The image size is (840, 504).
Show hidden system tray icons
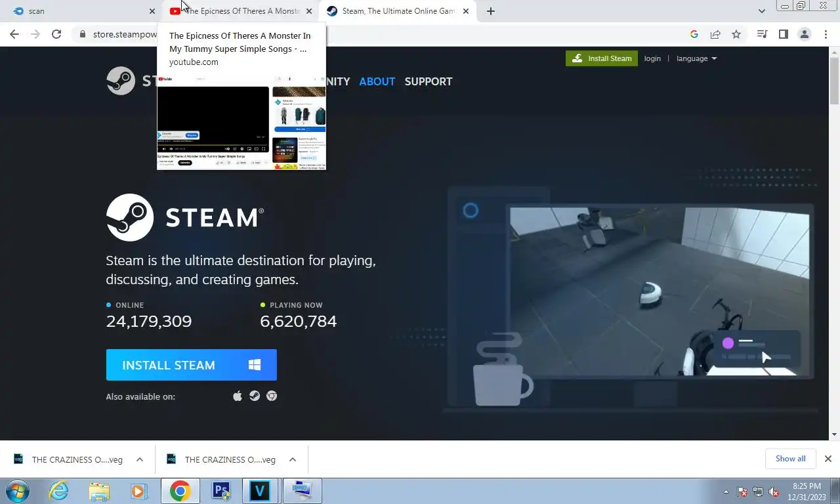tap(726, 492)
